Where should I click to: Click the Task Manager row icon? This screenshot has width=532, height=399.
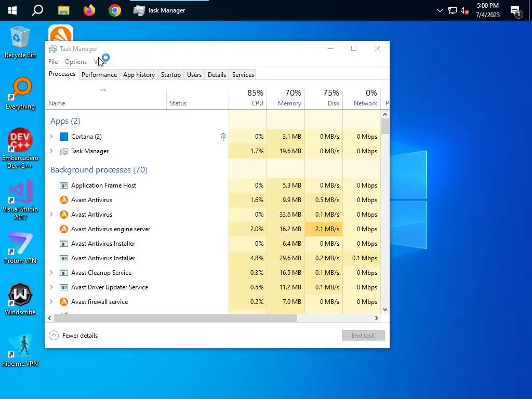coord(64,151)
